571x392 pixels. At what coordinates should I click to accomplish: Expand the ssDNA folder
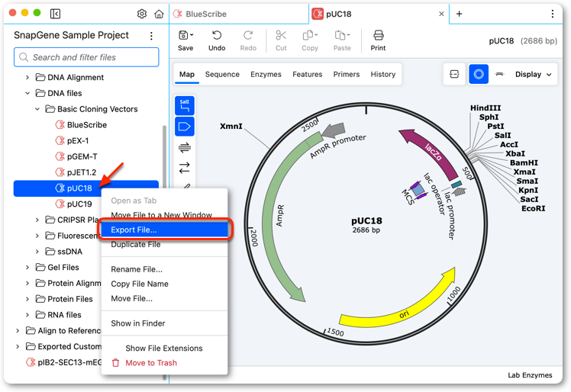37,252
